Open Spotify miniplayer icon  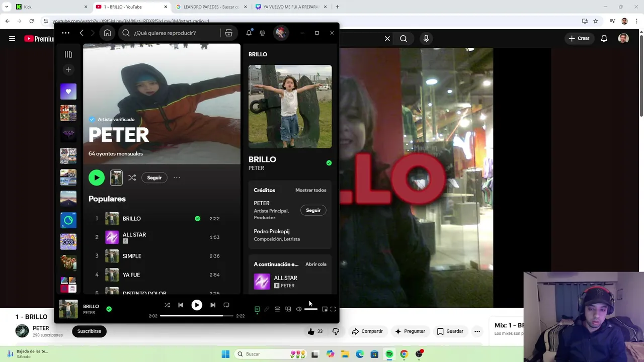325,309
